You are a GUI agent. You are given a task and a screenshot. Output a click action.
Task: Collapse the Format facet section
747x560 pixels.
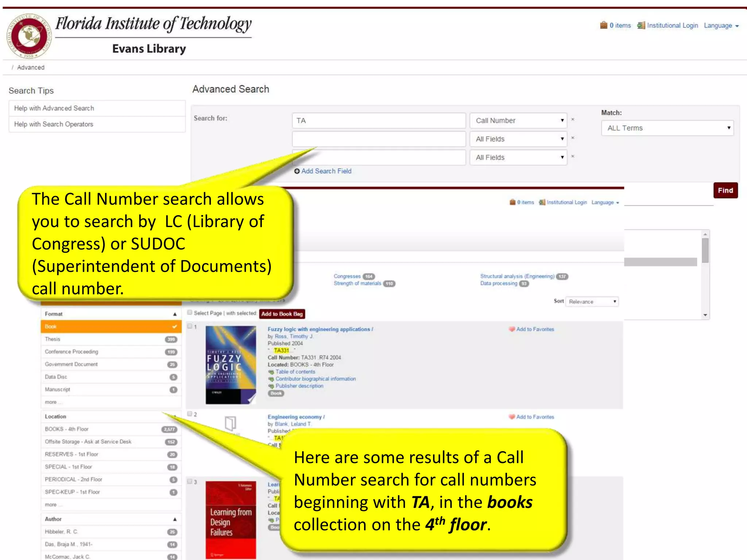(175, 314)
